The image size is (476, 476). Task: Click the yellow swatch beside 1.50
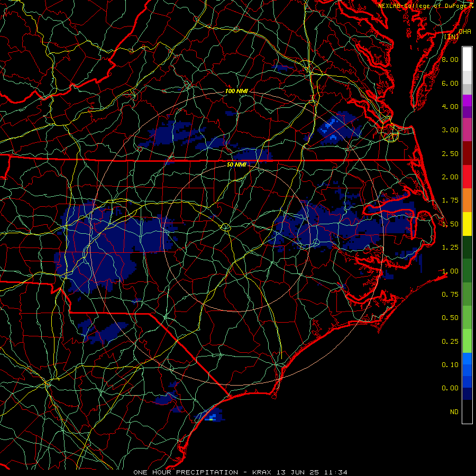click(467, 224)
